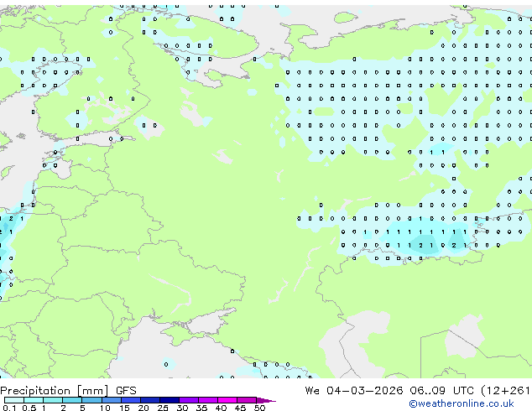Select the legend swatch between 0.1 and 0.5
Screen dimensions: 532x411
14,400
